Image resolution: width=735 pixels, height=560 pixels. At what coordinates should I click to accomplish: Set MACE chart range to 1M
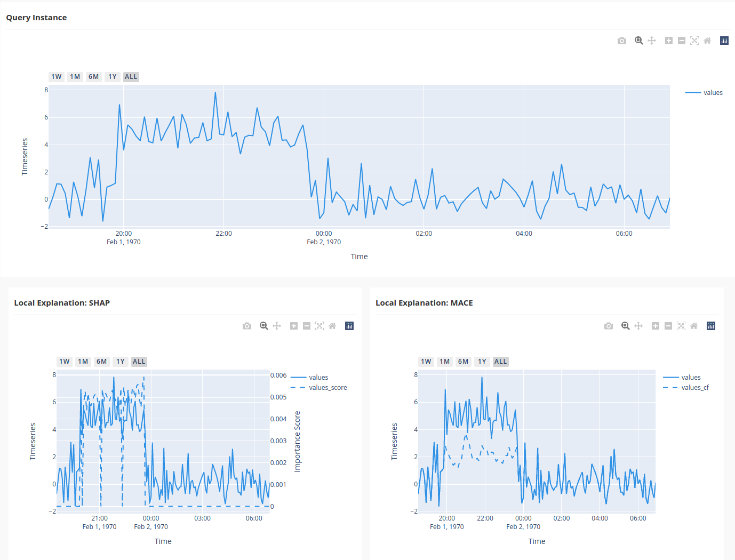tap(445, 362)
